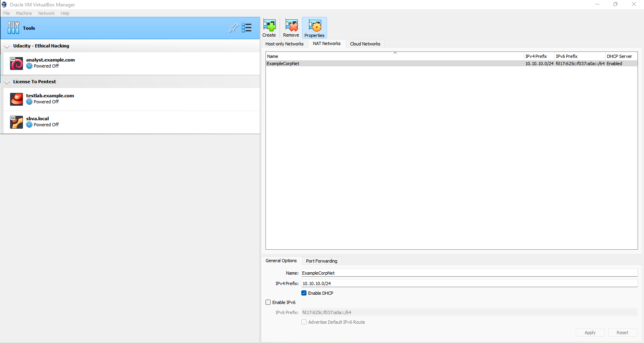The height and width of the screenshot is (343, 644).
Task: Click the sbva.local VM OS icon
Action: pos(16,122)
